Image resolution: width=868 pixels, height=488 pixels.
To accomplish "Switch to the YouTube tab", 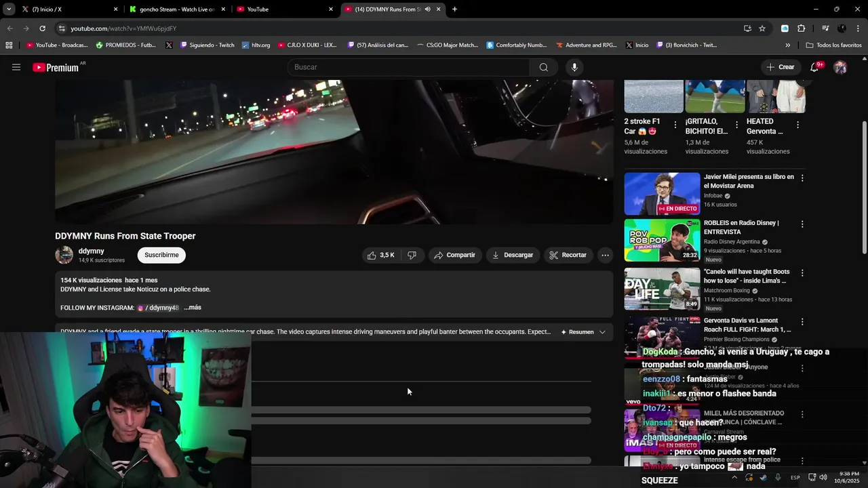I will click(x=284, y=9).
